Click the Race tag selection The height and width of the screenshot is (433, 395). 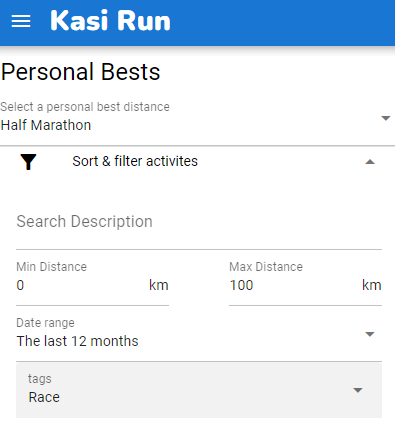(x=44, y=397)
